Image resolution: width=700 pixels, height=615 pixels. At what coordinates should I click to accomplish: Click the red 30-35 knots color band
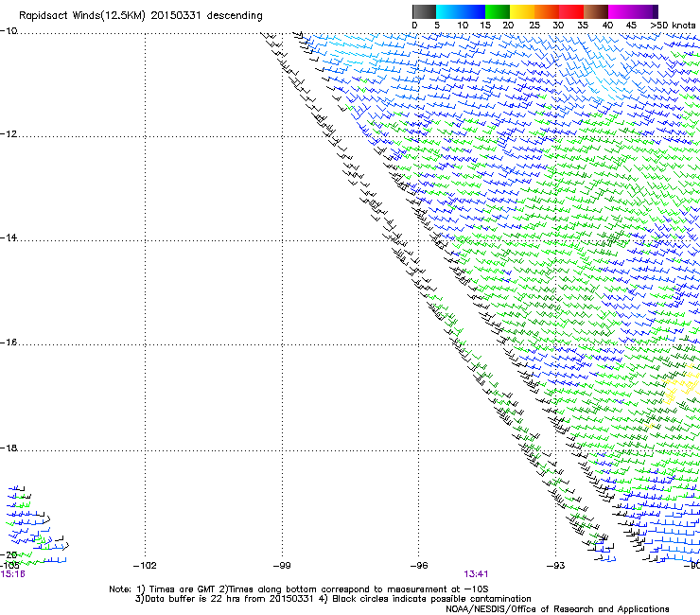coord(571,11)
